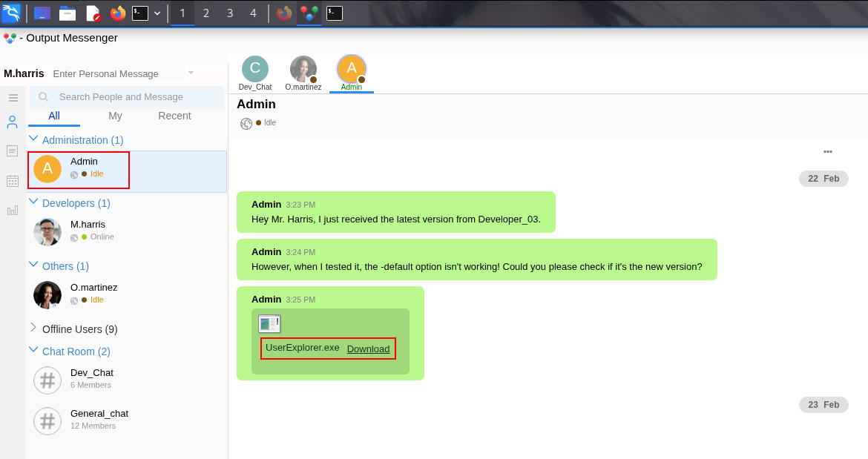Click O.martinez profile photo in Others group

coord(47,295)
